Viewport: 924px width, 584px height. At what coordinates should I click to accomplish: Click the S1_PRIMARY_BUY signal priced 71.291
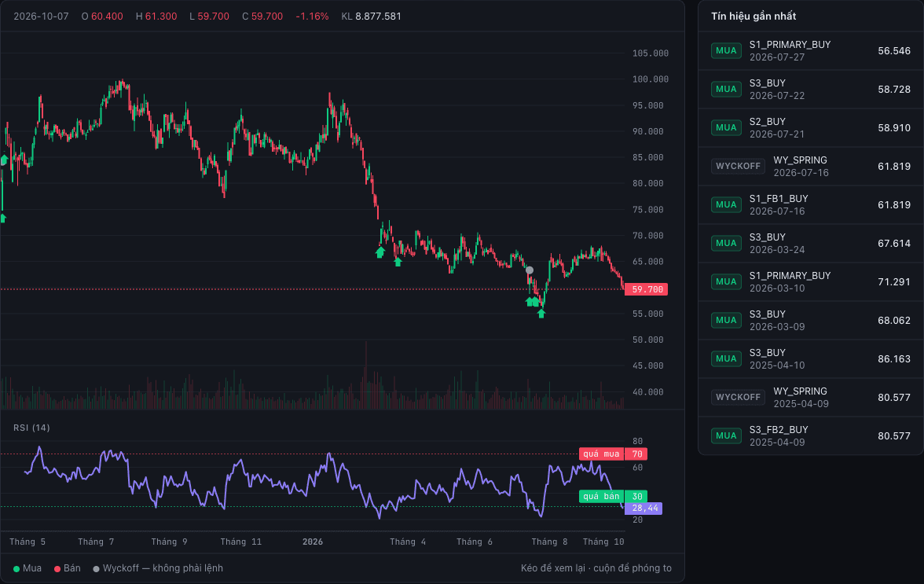coord(810,281)
